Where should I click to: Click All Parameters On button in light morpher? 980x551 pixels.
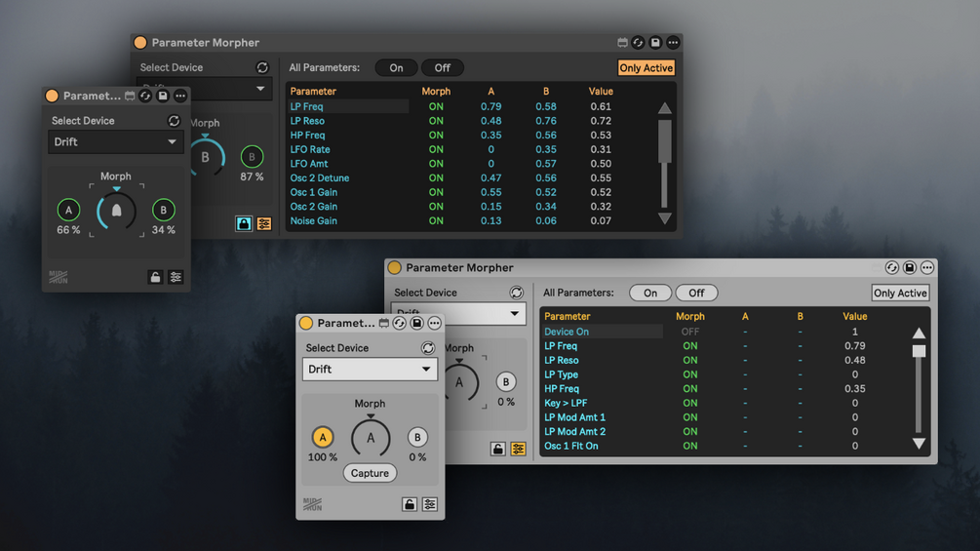[x=650, y=293]
